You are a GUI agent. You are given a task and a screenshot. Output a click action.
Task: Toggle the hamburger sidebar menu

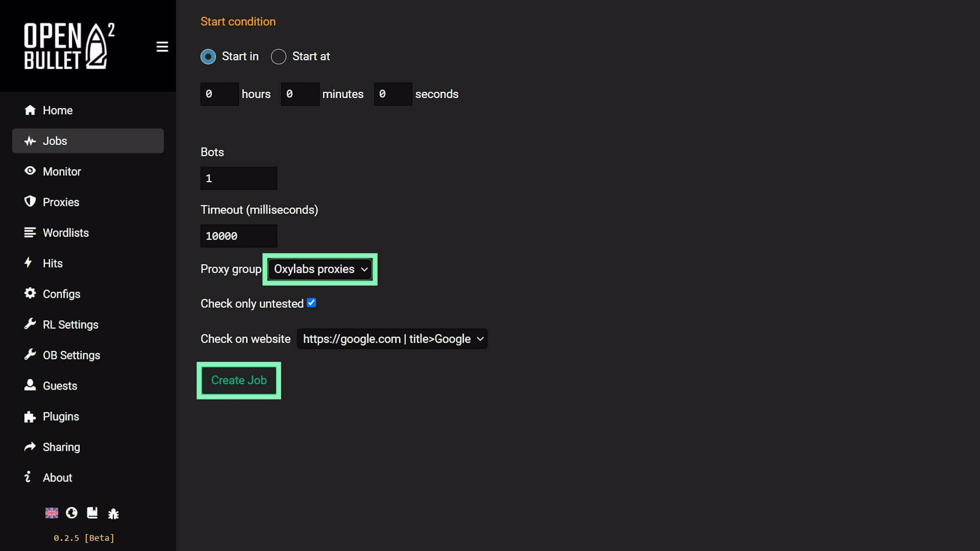click(162, 47)
